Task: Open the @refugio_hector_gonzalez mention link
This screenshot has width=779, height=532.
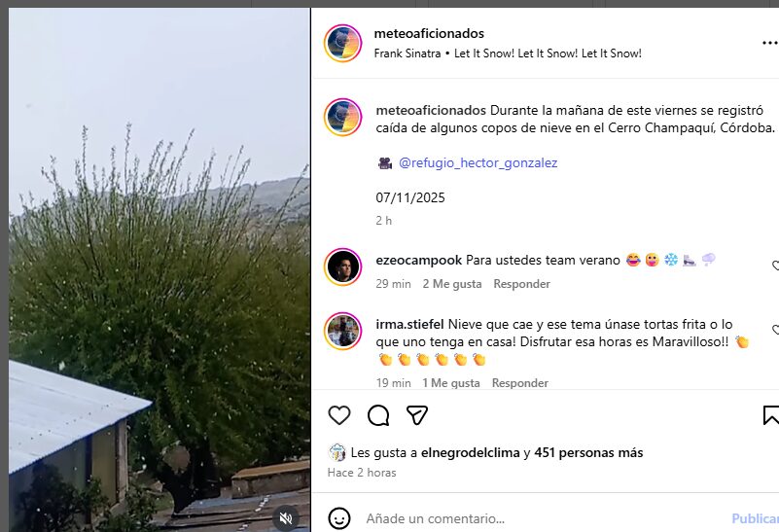Action: 478,163
